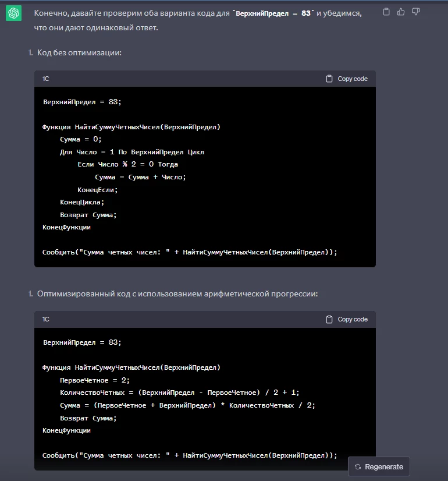Click the Сообщить line in first code block
This screenshot has width=448, height=481.
click(190, 252)
